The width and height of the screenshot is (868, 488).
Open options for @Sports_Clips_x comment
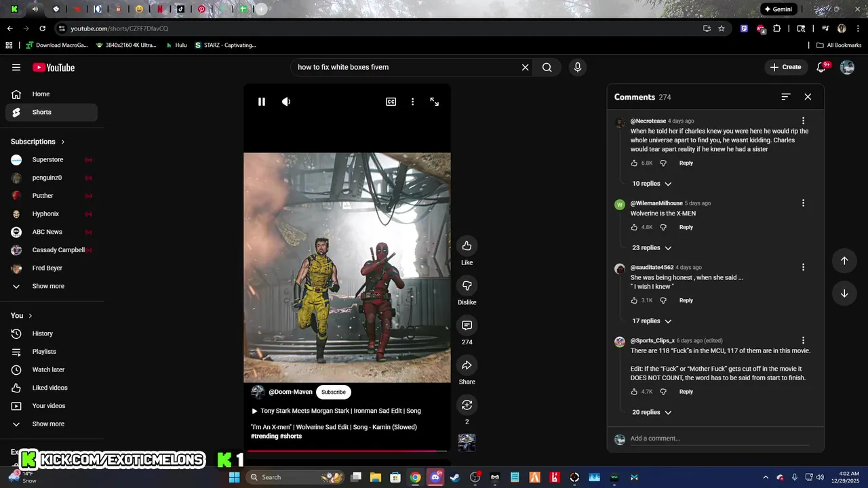point(804,340)
